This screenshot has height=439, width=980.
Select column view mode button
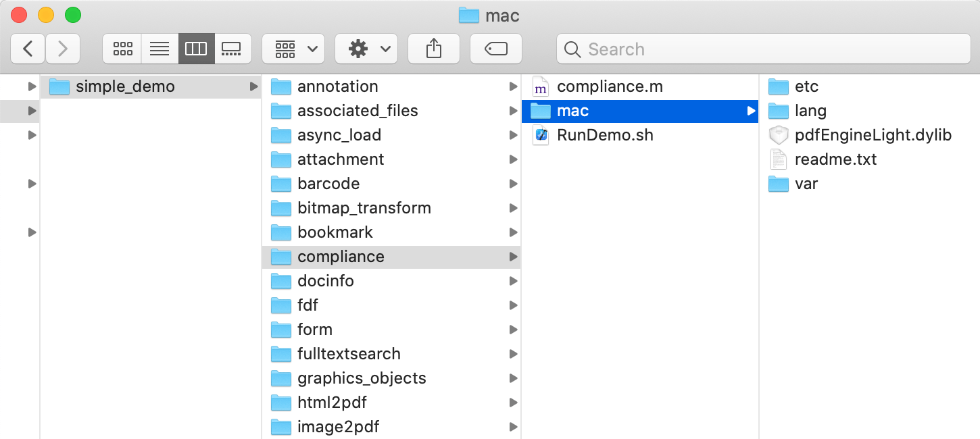pyautogui.click(x=196, y=49)
